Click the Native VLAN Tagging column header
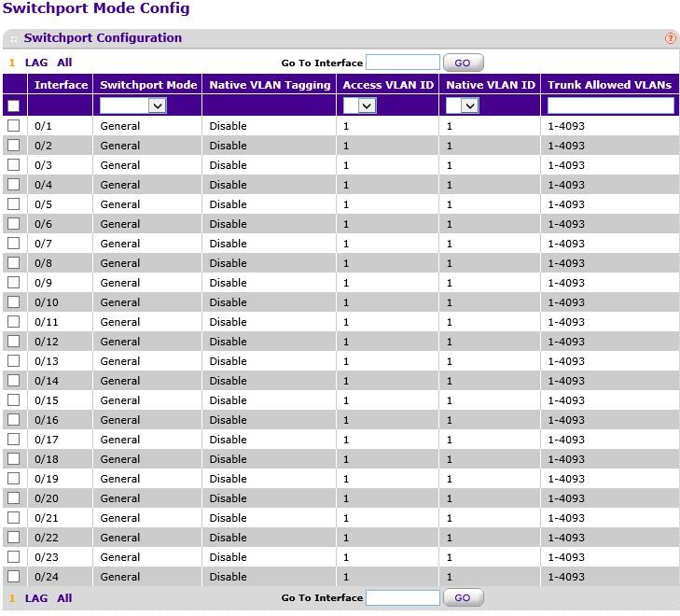 pos(270,85)
